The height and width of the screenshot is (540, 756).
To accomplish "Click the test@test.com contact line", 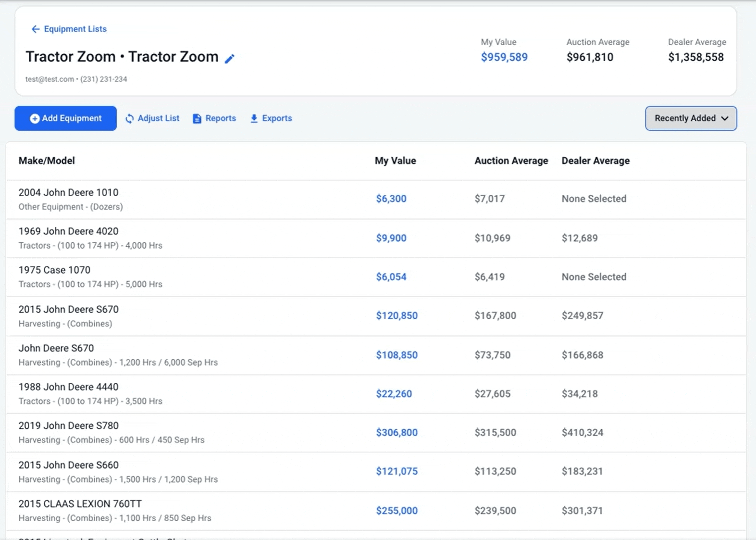I will (76, 79).
